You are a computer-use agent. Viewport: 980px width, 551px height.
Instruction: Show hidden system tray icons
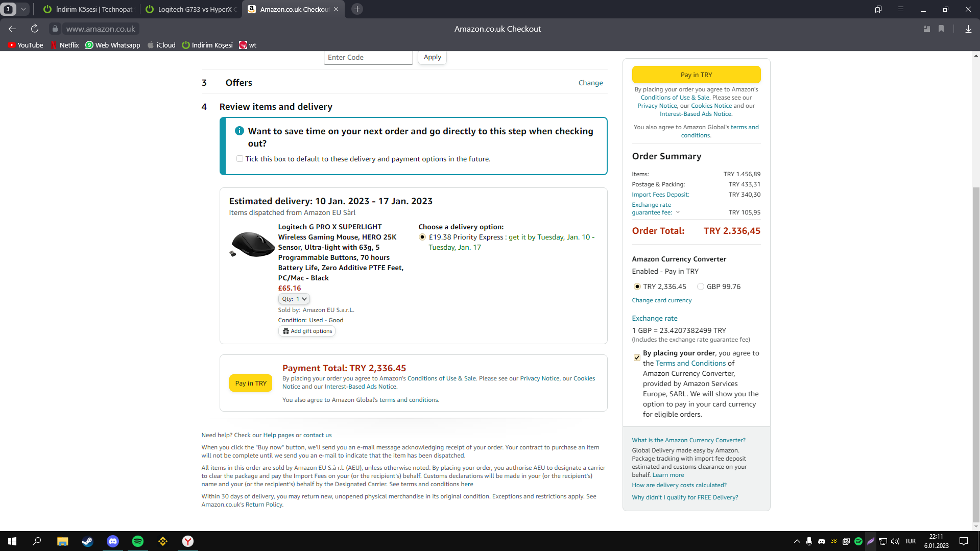(797, 541)
